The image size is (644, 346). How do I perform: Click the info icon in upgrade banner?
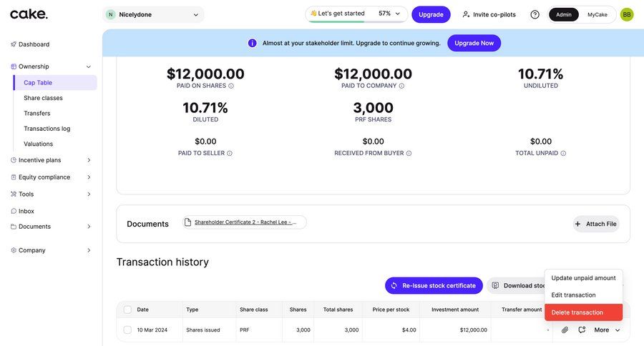point(252,43)
